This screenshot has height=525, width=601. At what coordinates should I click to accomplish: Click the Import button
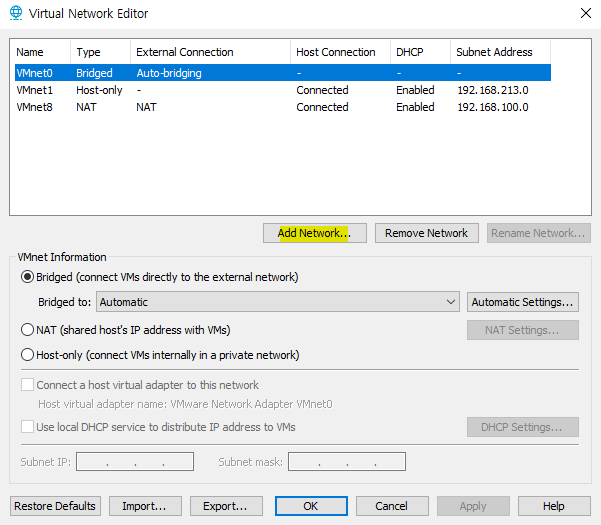(x=145, y=506)
